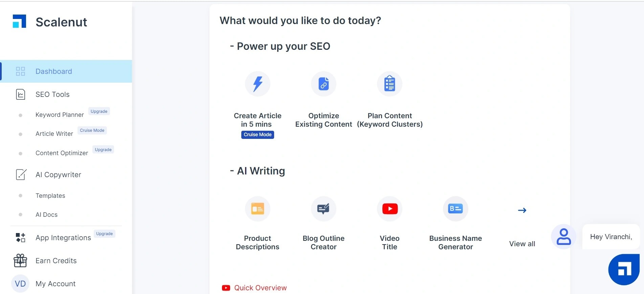This screenshot has height=294, width=644.
Task: Open the Scalenut chat widget bubble
Action: pos(624,269)
